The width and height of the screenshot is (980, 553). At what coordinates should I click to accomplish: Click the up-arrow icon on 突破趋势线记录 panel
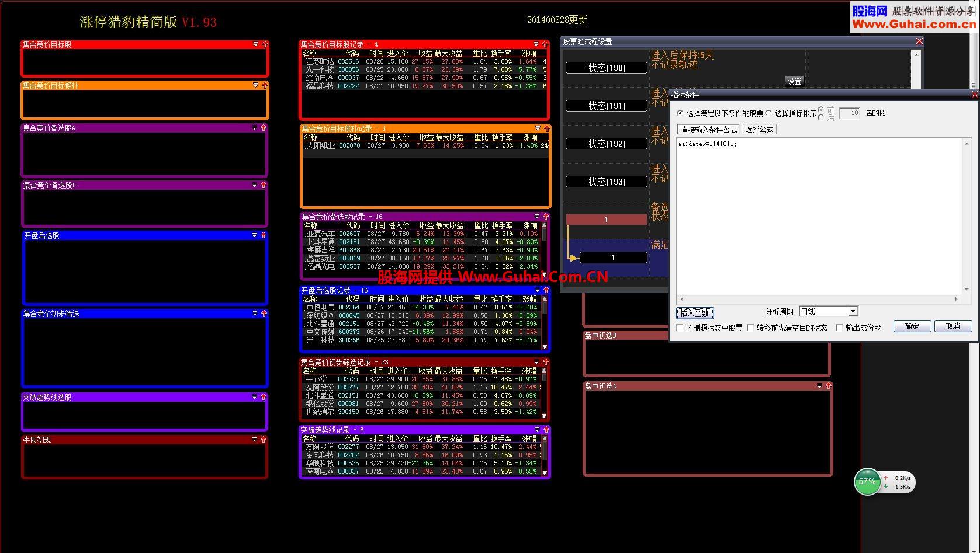546,430
